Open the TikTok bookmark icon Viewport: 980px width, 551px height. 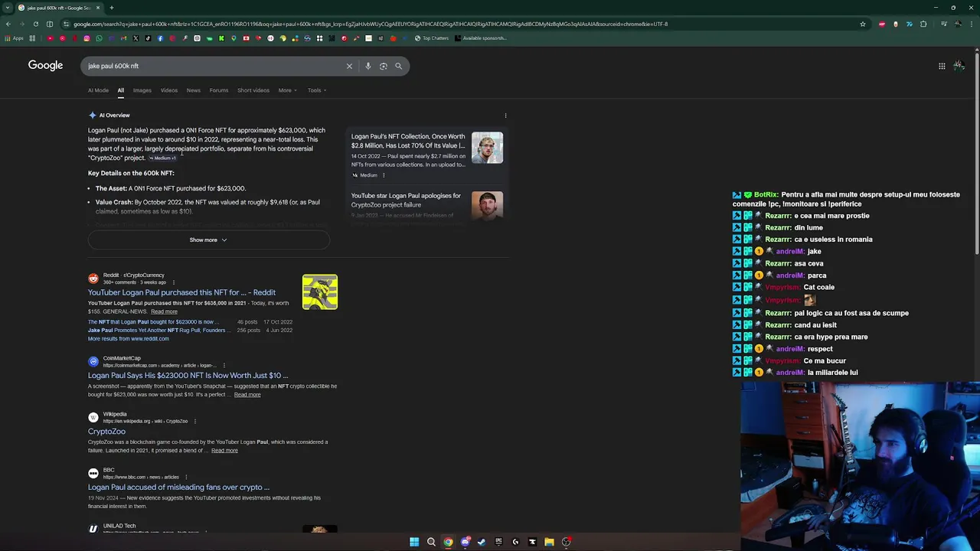pyautogui.click(x=148, y=38)
